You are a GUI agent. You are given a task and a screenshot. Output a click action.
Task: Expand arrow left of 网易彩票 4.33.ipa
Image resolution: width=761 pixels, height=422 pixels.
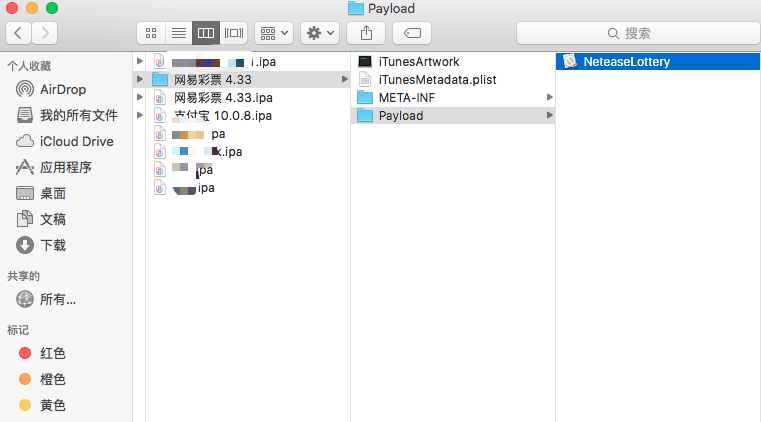point(140,97)
